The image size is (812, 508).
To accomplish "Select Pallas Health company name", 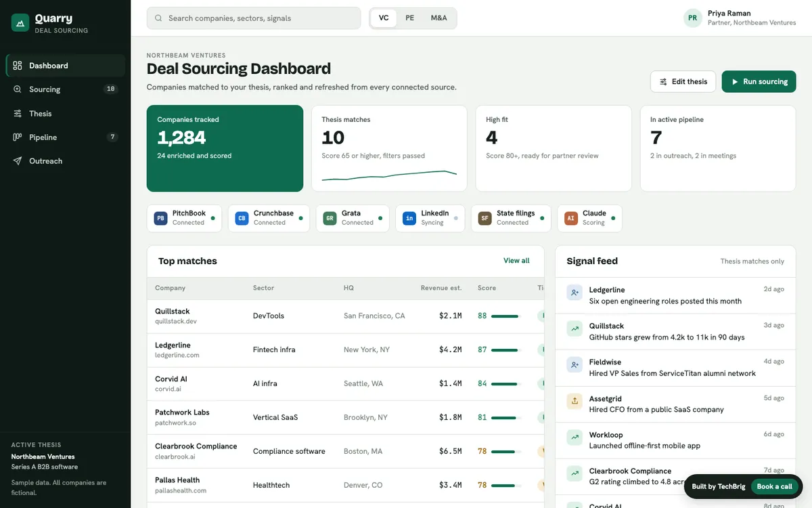I will (x=177, y=480).
